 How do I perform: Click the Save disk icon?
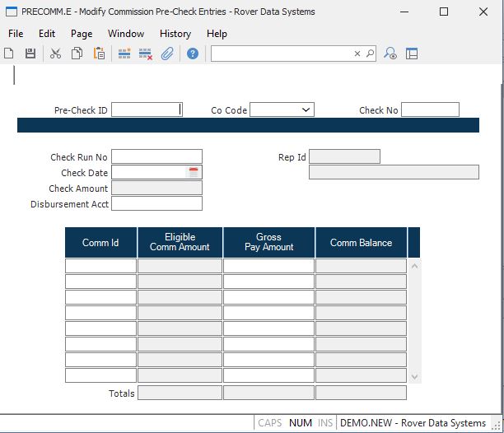click(30, 54)
